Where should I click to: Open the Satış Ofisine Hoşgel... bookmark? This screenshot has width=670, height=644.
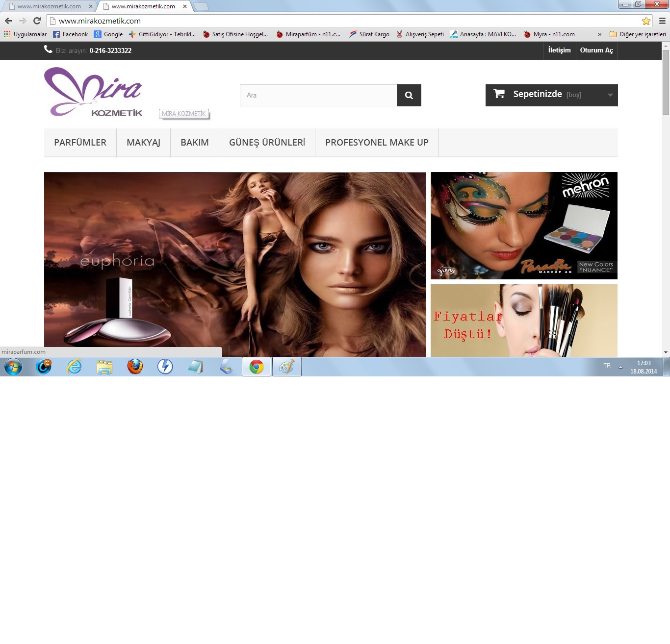(x=235, y=34)
